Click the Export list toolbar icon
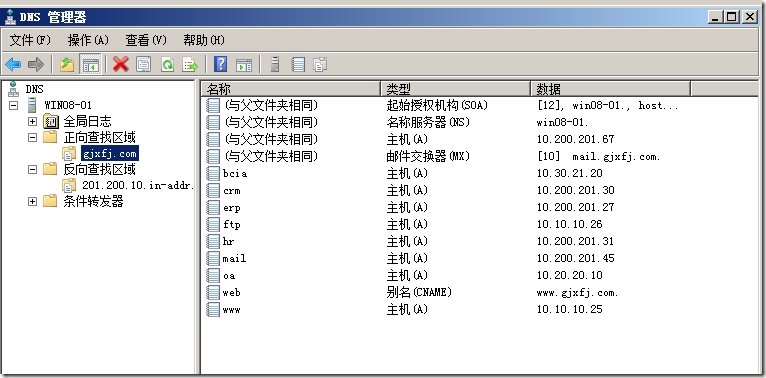The height and width of the screenshot is (378, 766). pos(190,64)
